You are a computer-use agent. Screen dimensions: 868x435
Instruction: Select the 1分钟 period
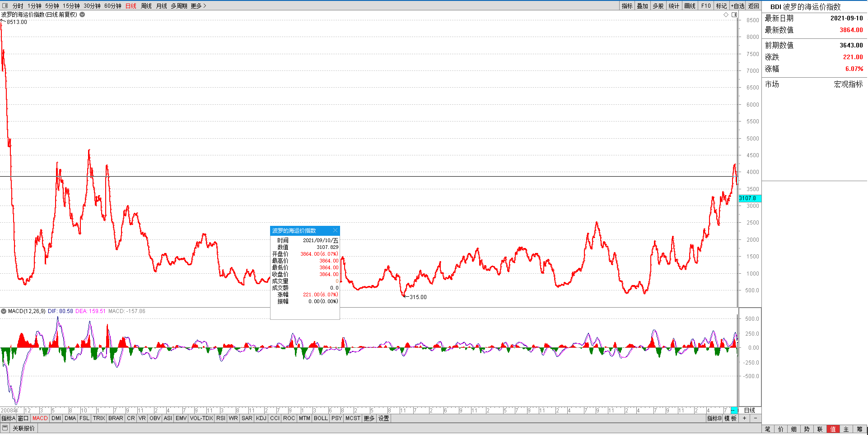click(x=34, y=6)
